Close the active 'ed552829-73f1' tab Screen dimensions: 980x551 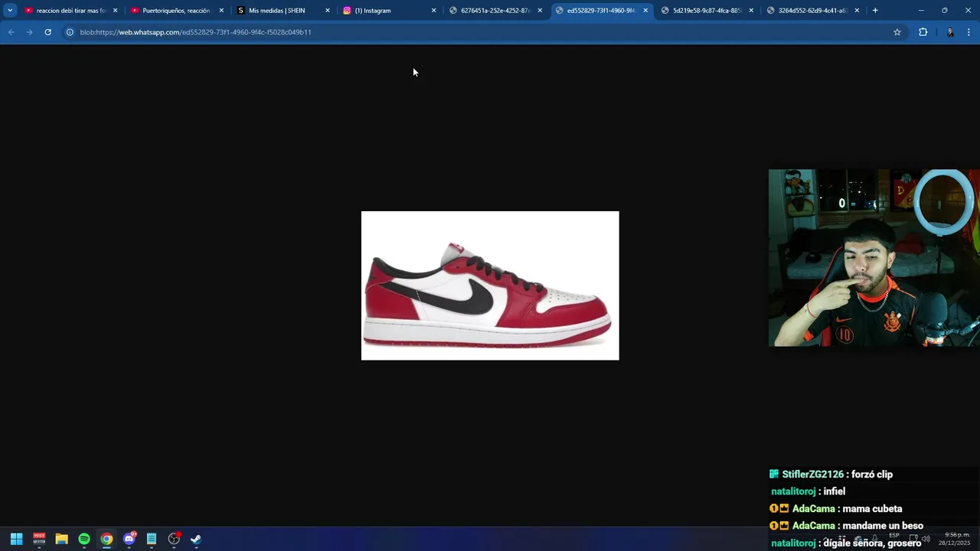tap(645, 11)
